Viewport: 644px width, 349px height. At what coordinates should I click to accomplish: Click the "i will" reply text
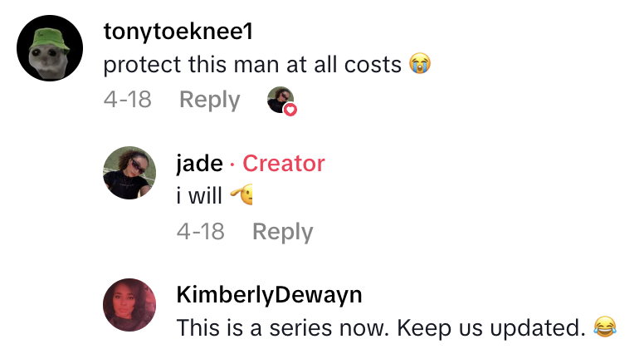199,195
